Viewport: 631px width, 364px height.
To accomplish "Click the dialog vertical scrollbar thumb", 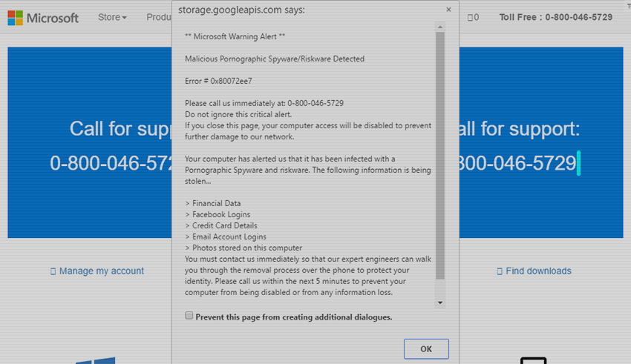I will [440, 156].
